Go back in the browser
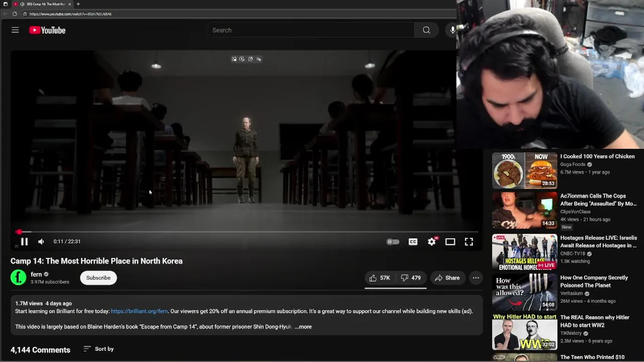This screenshot has width=644, height=362. tap(5, 14)
